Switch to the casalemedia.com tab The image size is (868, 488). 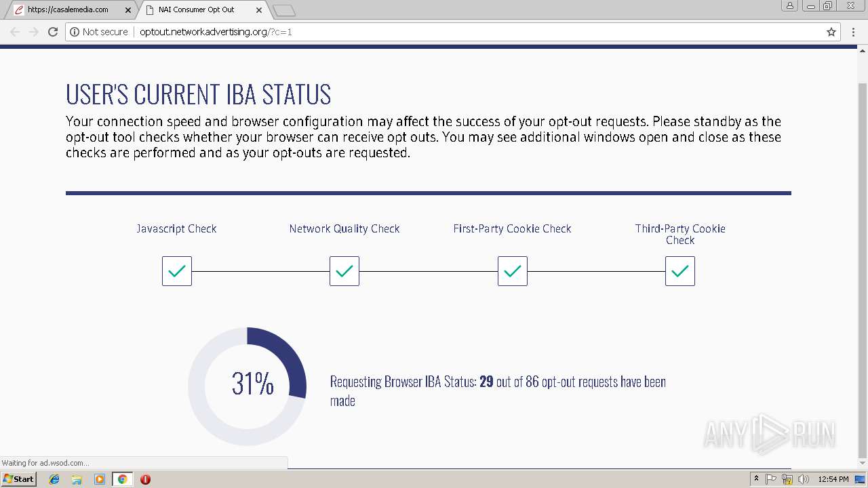68,9
